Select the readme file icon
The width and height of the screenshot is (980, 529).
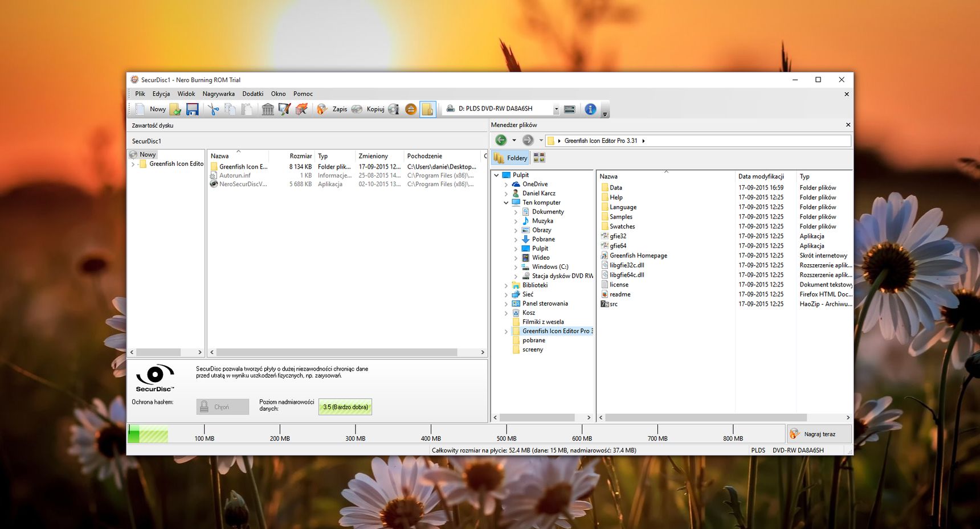pyautogui.click(x=605, y=294)
